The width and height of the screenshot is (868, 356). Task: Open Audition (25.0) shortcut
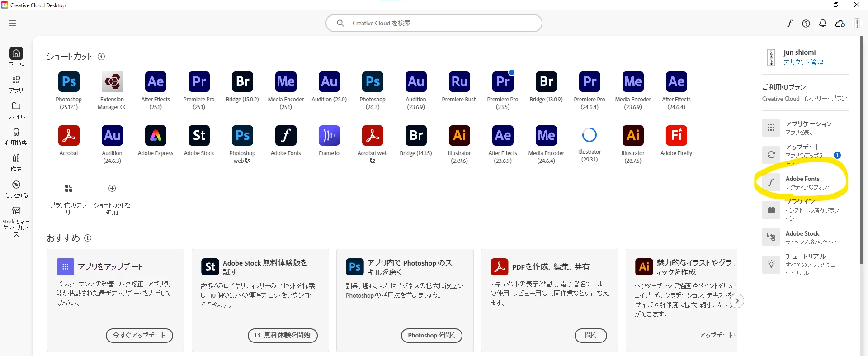point(329,82)
